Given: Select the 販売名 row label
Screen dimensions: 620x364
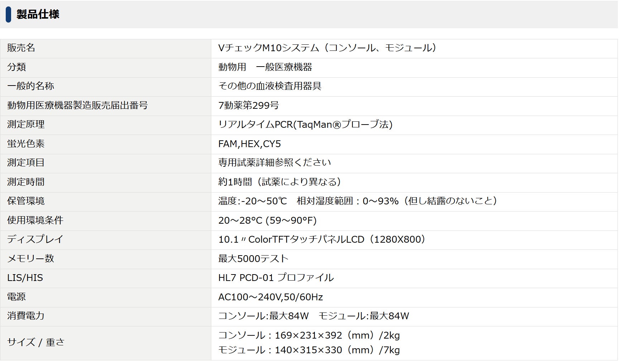Looking at the screenshot, I should [x=21, y=48].
